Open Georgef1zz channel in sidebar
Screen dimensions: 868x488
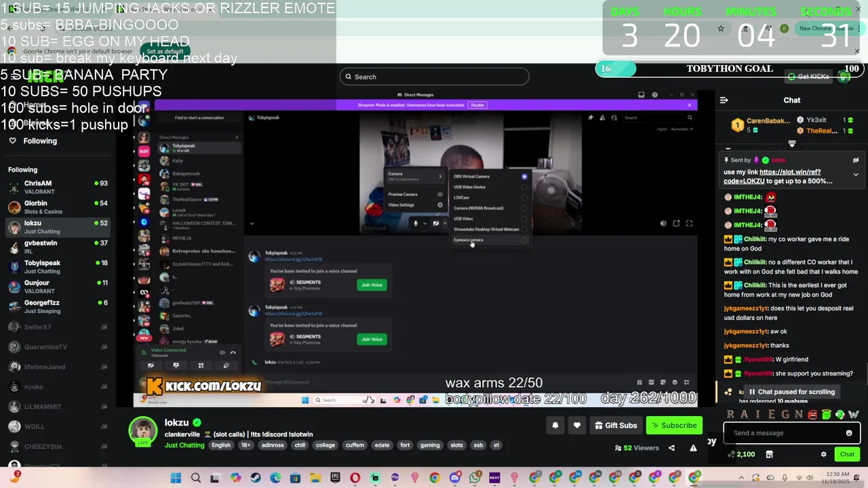pos(58,306)
